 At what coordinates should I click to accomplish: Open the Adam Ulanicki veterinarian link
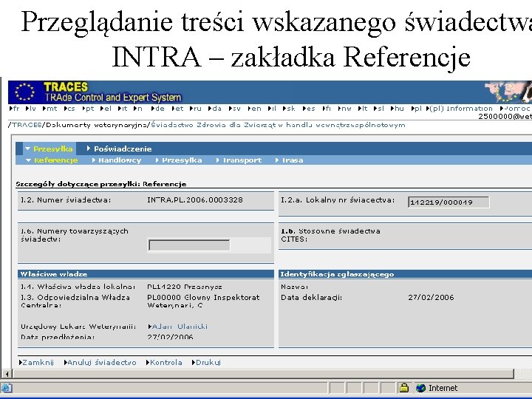[178, 327]
